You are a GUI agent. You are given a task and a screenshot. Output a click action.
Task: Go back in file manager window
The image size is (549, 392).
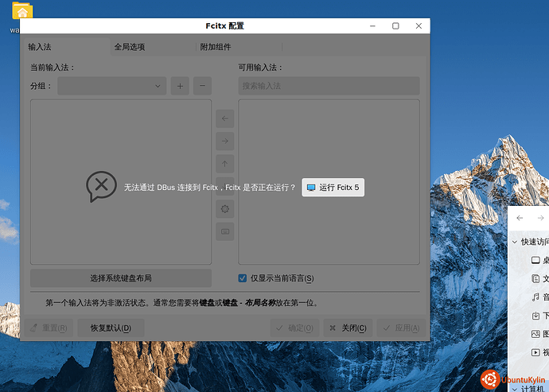520,218
